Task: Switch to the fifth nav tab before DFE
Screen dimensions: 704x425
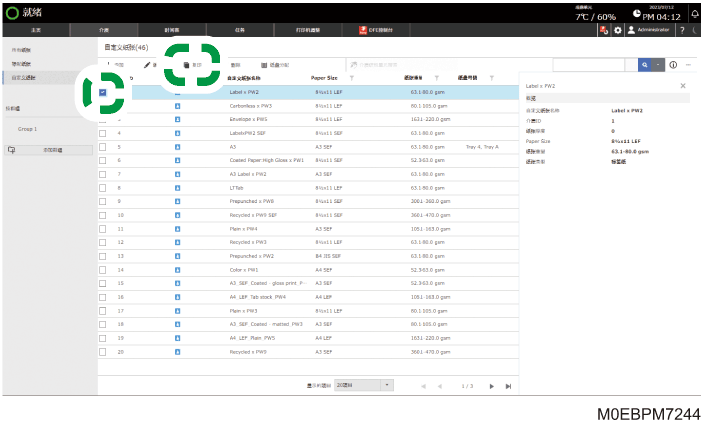Action: click(x=308, y=30)
